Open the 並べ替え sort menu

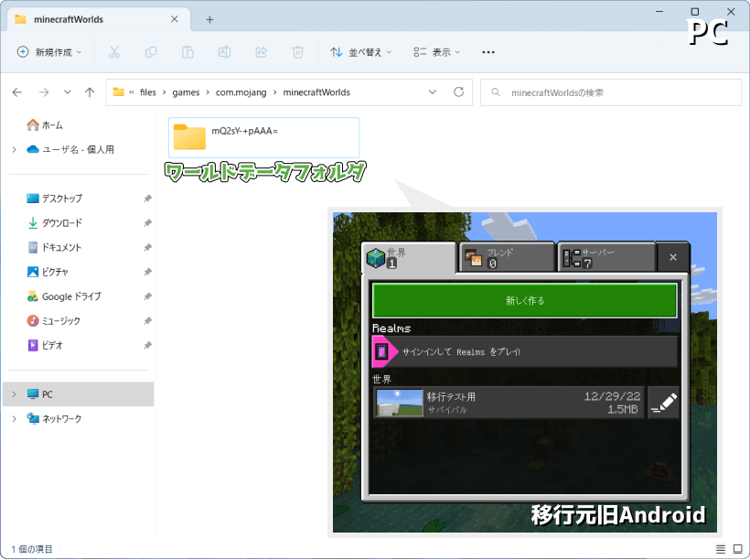coord(361,52)
